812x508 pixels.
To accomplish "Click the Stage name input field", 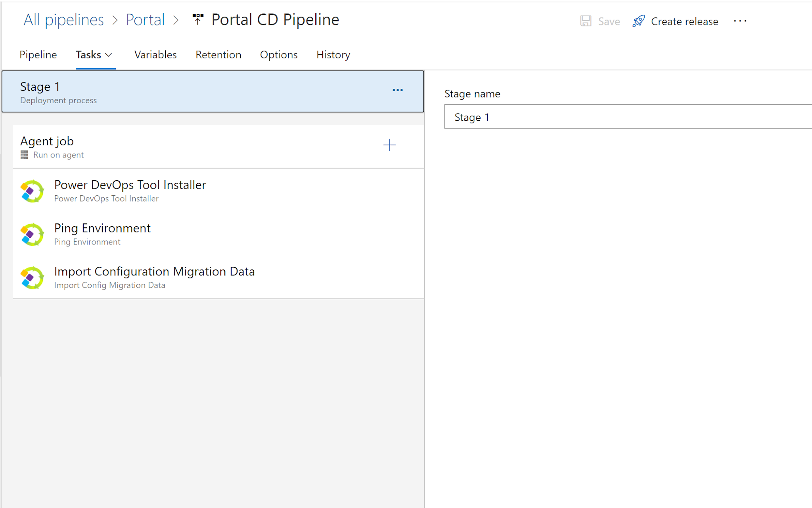I will (626, 117).
